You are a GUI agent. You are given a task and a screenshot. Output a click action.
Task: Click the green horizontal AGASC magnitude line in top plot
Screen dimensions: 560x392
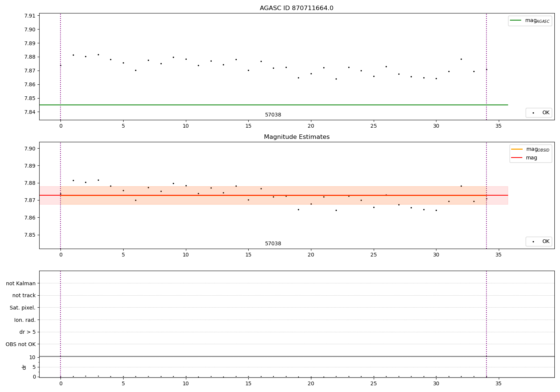pos(274,105)
